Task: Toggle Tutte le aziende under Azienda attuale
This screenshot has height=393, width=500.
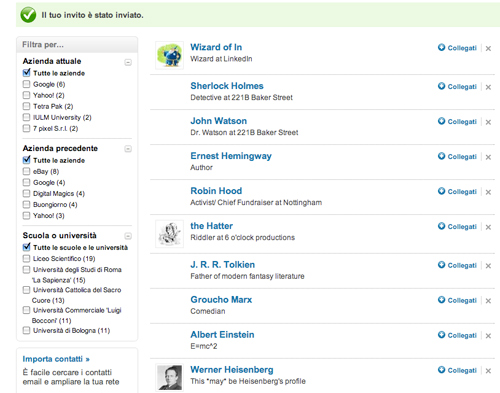Action: coord(27,73)
